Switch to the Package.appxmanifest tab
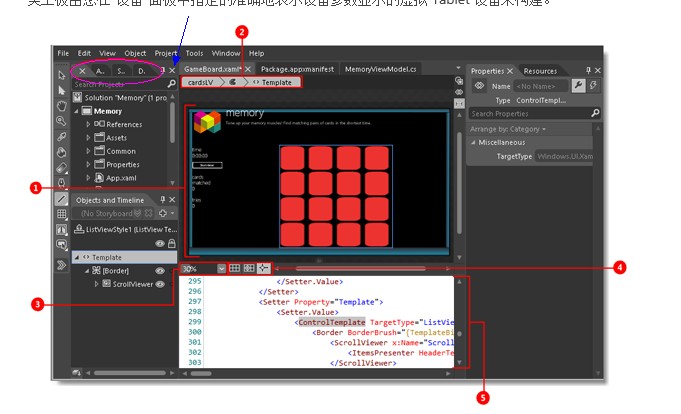Viewport: 681px width, 414px height. point(297,69)
